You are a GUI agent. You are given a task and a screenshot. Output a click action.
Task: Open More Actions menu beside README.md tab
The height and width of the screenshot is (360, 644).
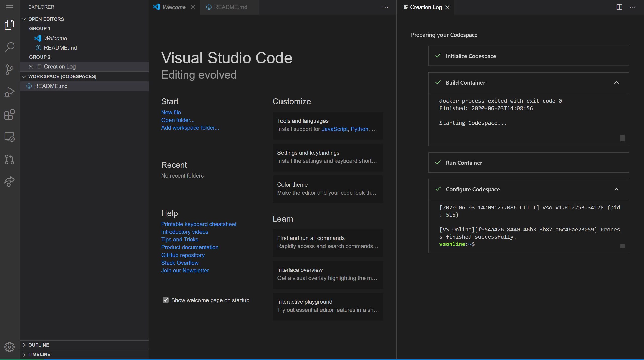point(385,7)
